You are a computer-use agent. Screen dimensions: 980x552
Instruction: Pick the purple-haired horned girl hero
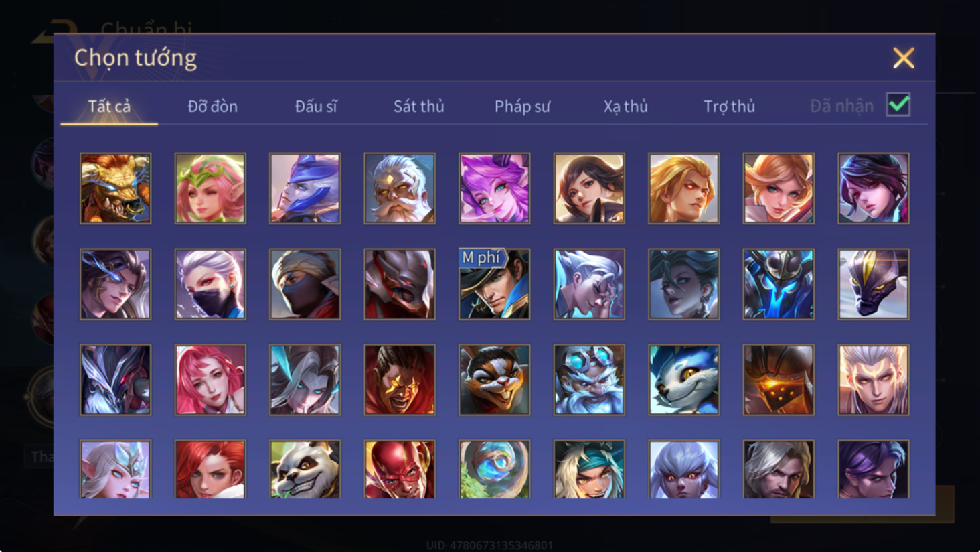[x=494, y=188]
